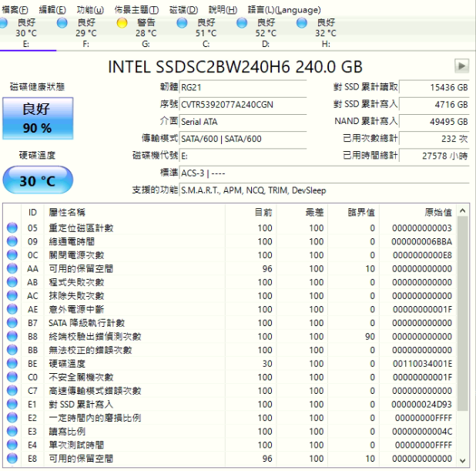
Task: Click blue status icon for drive F:
Action: (x=62, y=23)
